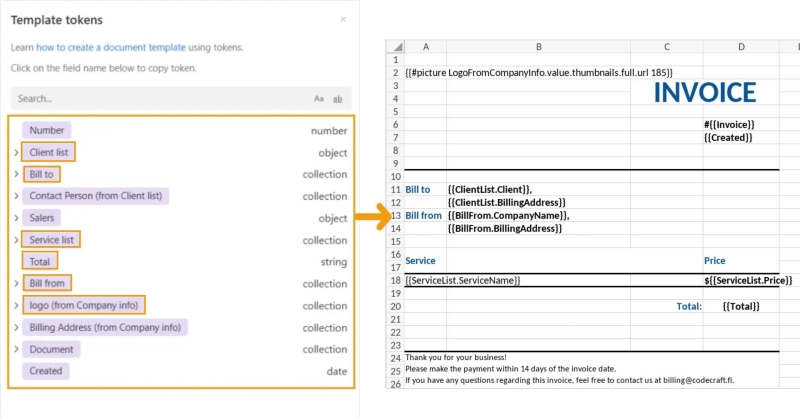Click the {{Total}} cell
The image size is (800, 418).
pos(741,306)
